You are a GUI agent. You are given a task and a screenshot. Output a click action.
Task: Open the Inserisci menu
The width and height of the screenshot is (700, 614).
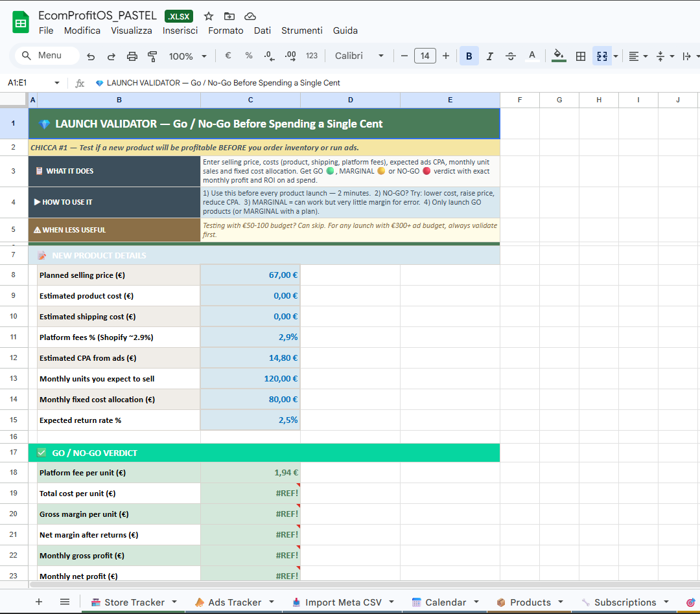point(180,30)
